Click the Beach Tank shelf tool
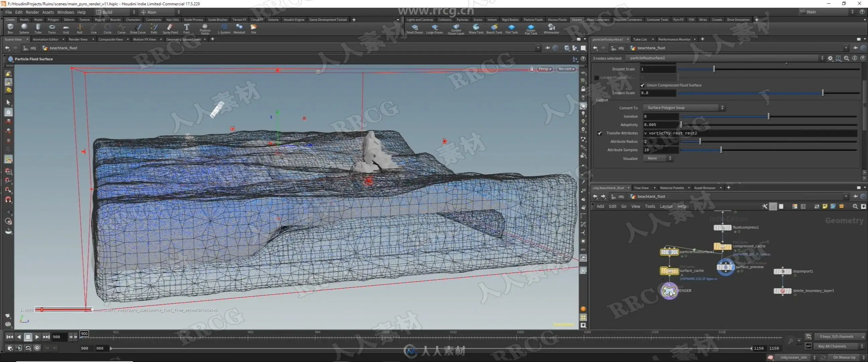The height and width of the screenshot is (362, 868). point(494,28)
